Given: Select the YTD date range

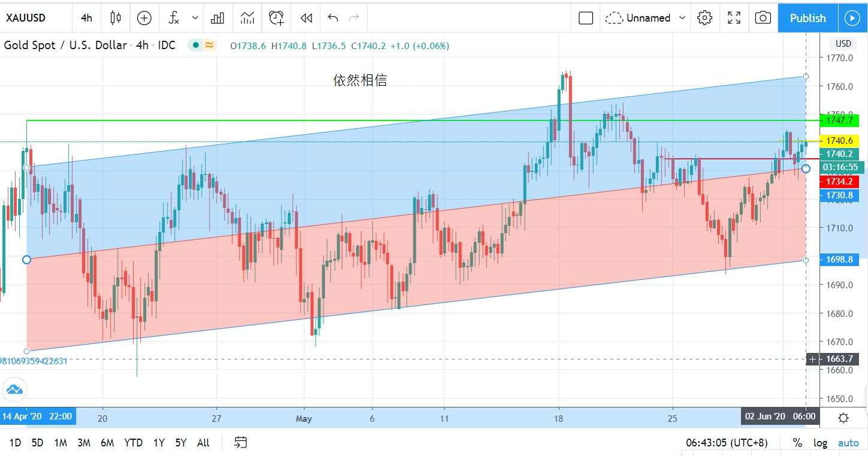Looking at the screenshot, I should 133,443.
